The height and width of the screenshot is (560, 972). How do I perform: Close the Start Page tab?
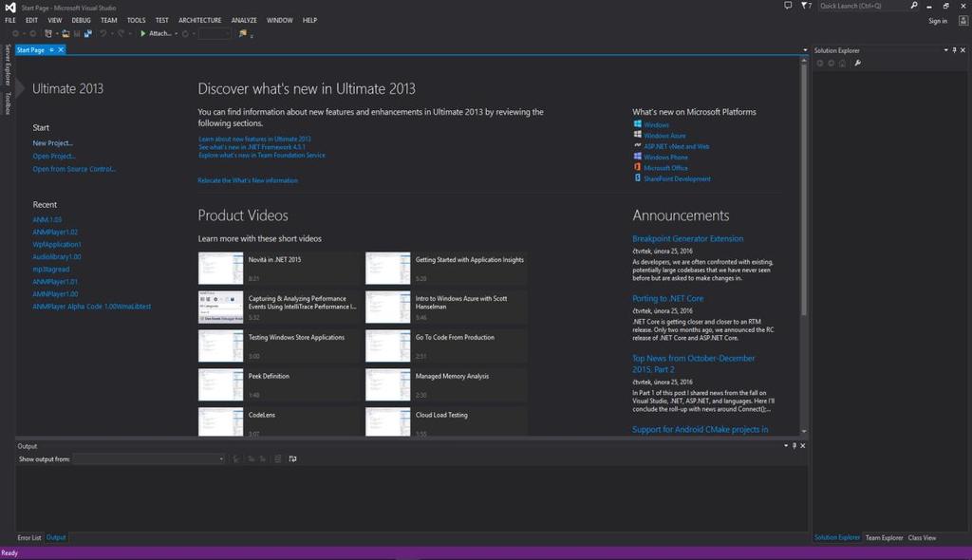click(61, 49)
